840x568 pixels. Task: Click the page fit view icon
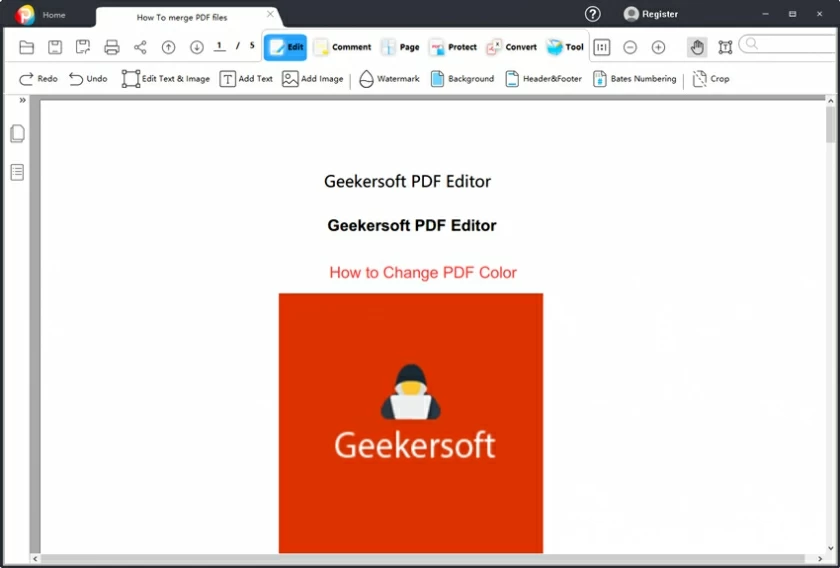point(602,47)
